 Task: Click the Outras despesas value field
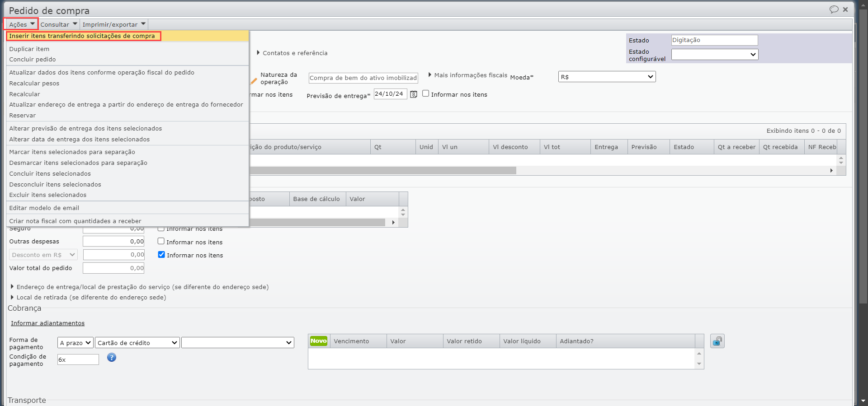click(x=113, y=242)
